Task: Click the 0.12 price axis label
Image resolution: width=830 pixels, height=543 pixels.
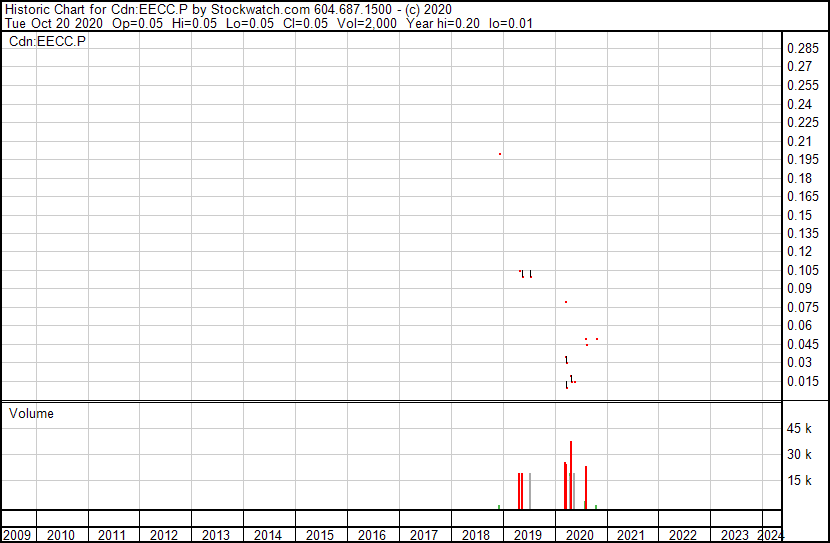Action: (x=799, y=251)
